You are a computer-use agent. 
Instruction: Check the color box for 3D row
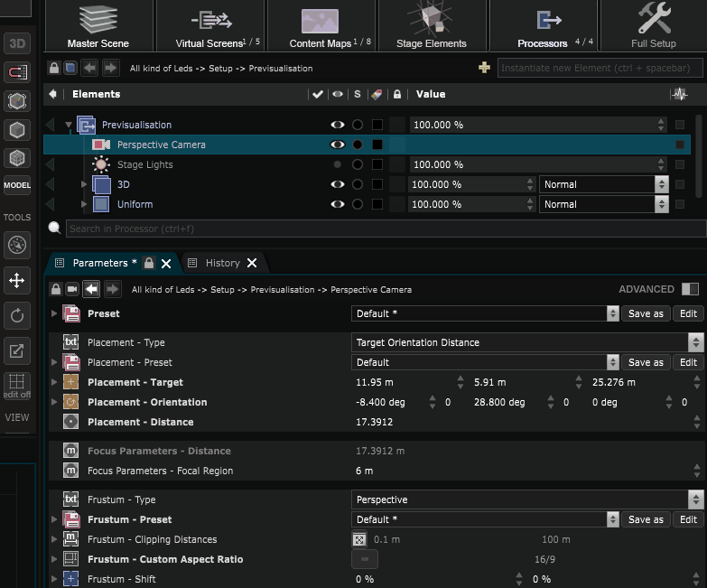(x=377, y=184)
